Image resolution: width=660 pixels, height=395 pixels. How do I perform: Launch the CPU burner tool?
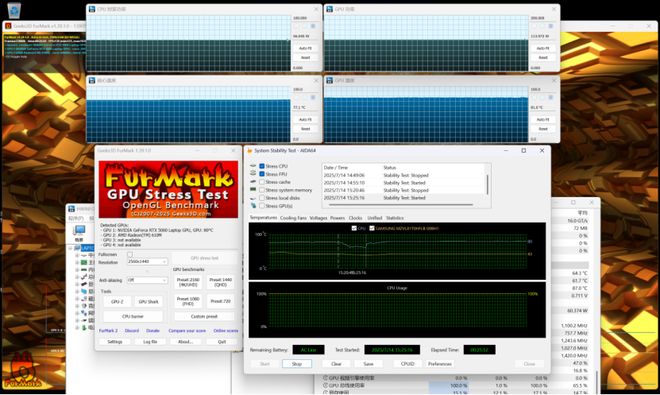133,316
